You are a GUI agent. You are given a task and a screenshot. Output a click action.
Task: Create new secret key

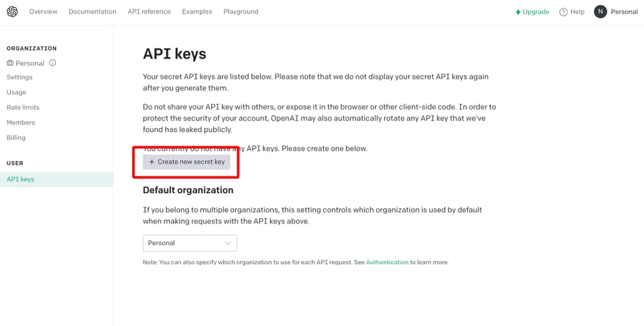pyautogui.click(x=187, y=162)
